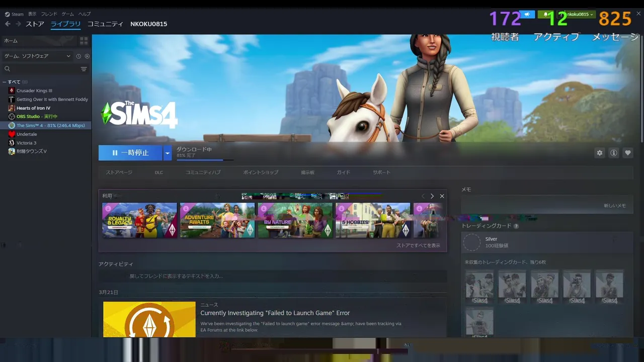Go forward with the right arrow
The height and width of the screenshot is (362, 644).
pos(18,24)
